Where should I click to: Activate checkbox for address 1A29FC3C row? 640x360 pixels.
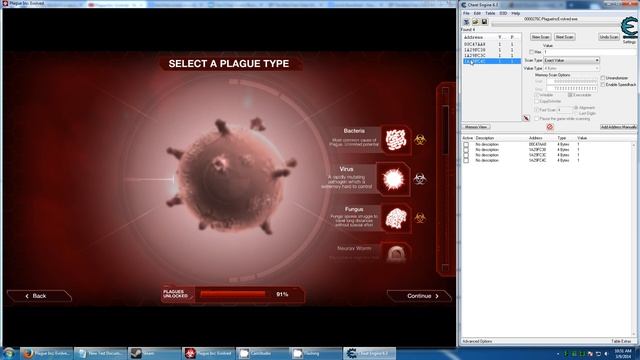(x=466, y=155)
